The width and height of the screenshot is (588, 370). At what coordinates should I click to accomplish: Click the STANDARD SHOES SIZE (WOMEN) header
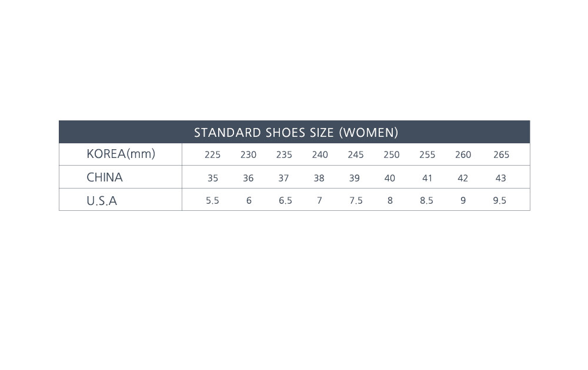pos(296,132)
